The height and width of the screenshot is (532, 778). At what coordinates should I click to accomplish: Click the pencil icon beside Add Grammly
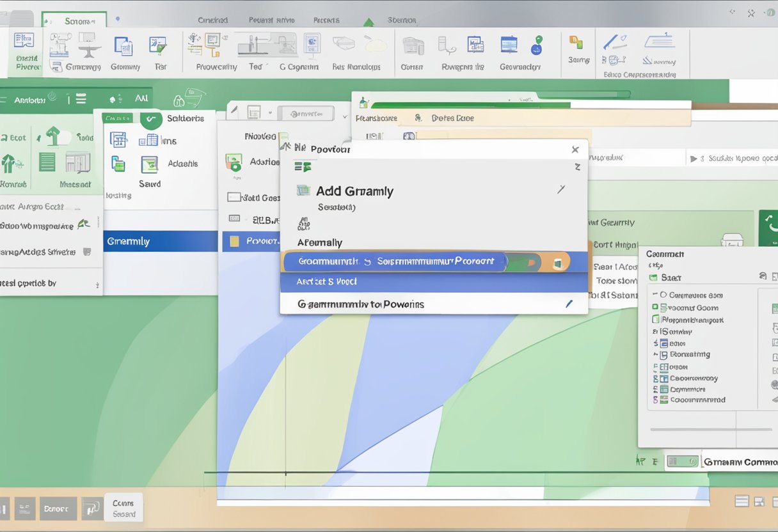[561, 189]
